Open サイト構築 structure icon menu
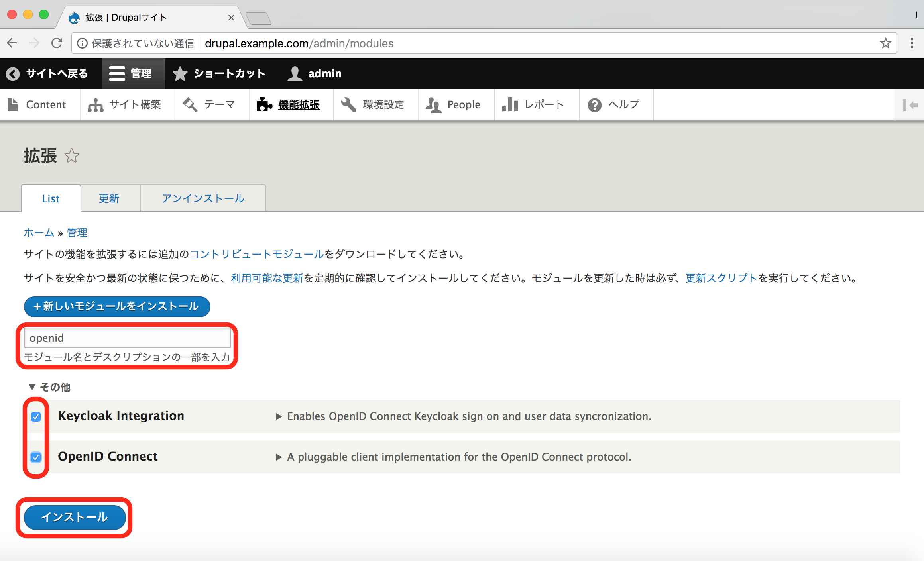Image resolution: width=924 pixels, height=561 pixels. [x=96, y=105]
